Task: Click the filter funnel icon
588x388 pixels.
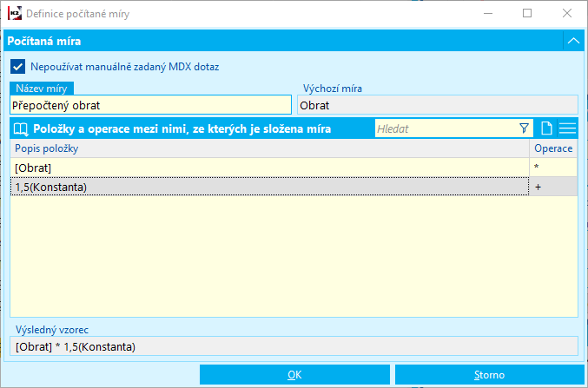Action: tap(525, 128)
